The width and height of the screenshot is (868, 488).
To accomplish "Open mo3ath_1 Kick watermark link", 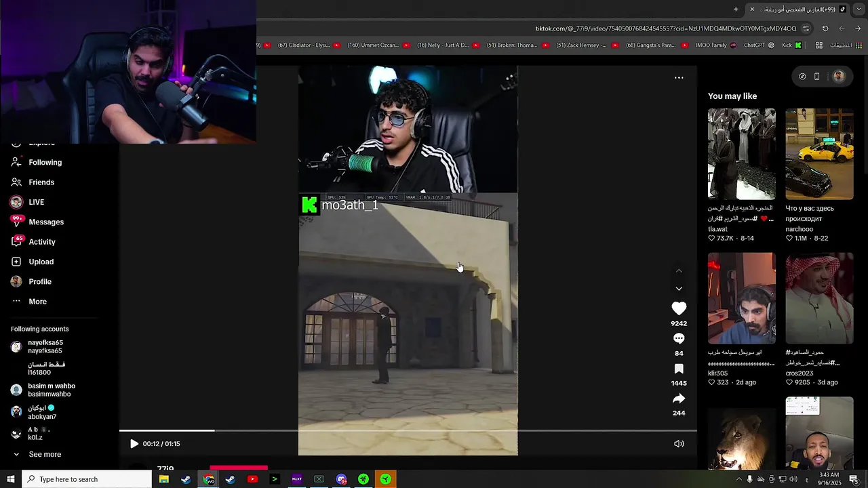I will (340, 205).
